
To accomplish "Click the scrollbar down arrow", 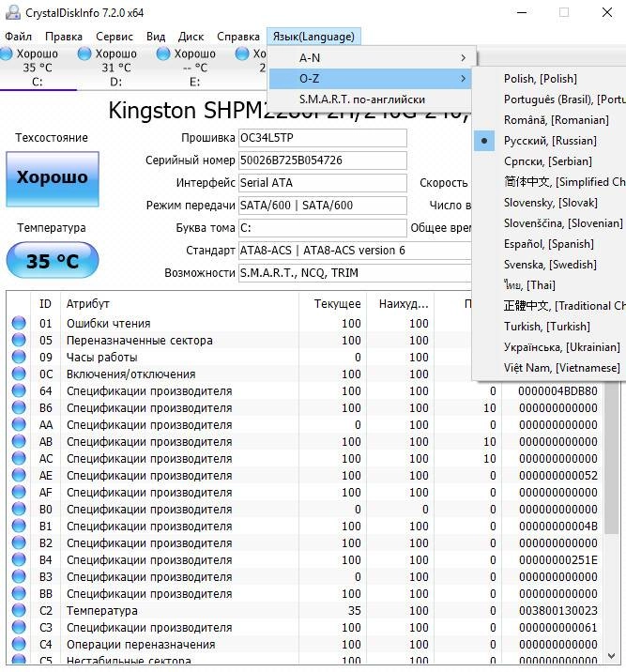I will [x=612, y=656].
